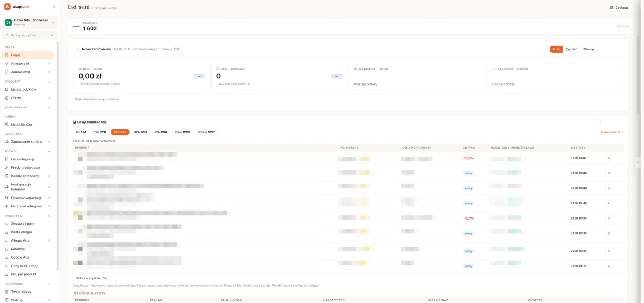The height and width of the screenshot is (303, 644).
Task: Select the 30 dni competitor price filter
Action: (206, 132)
